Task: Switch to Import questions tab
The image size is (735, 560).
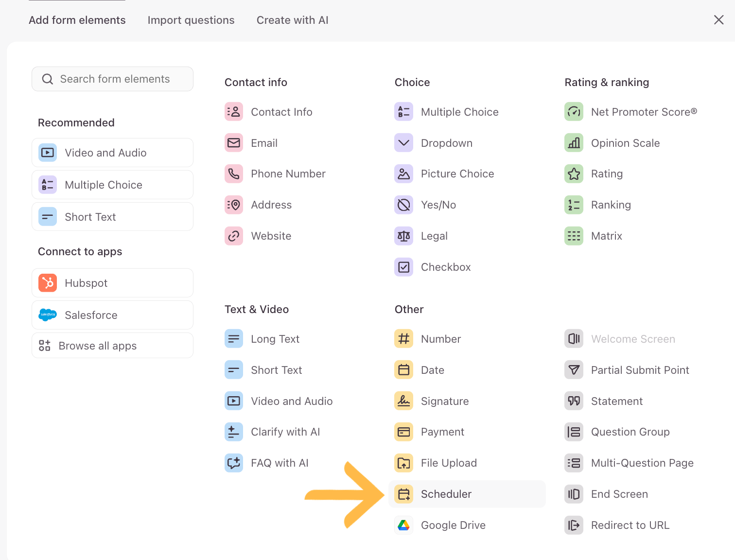Action: coord(191,20)
